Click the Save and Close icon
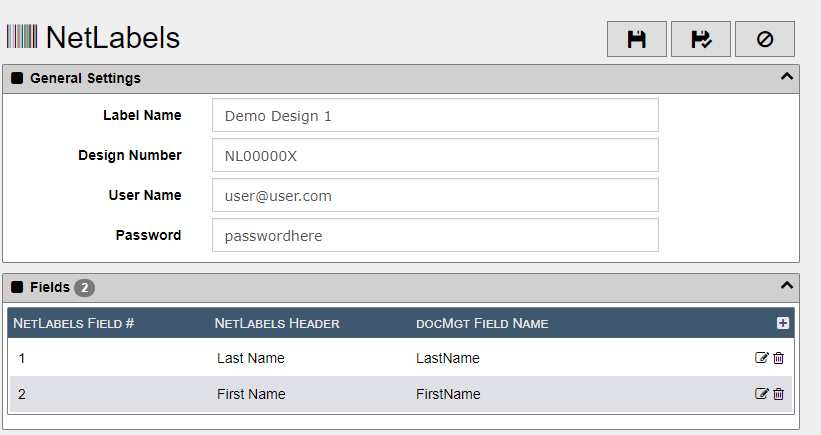The image size is (821, 435). (701, 39)
